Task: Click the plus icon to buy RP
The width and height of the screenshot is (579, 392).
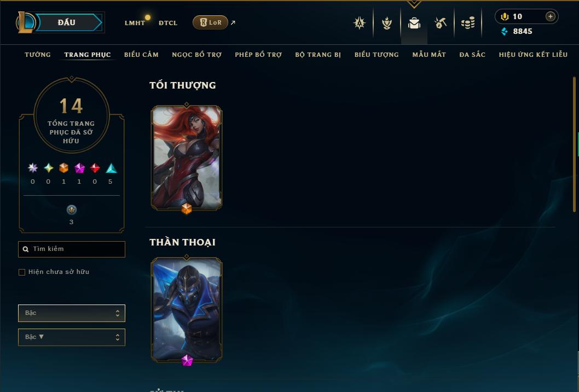Action: (550, 16)
